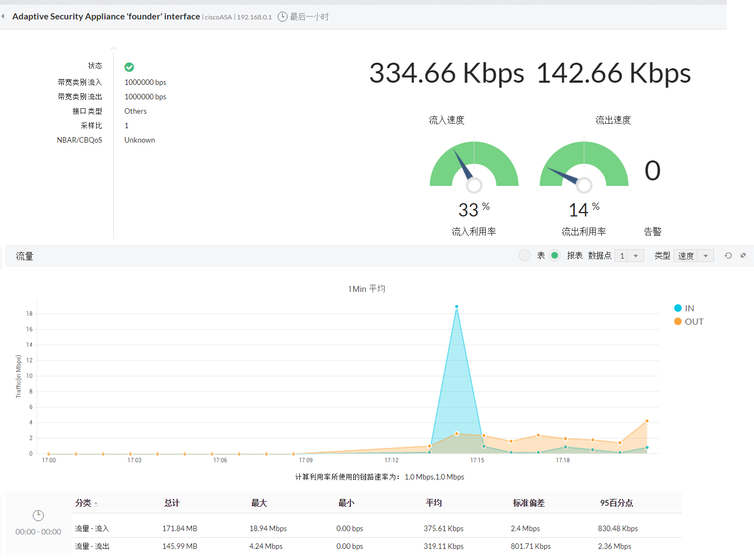Click the 流量 section header
Viewport: 754px width, 560px height.
pos(24,256)
